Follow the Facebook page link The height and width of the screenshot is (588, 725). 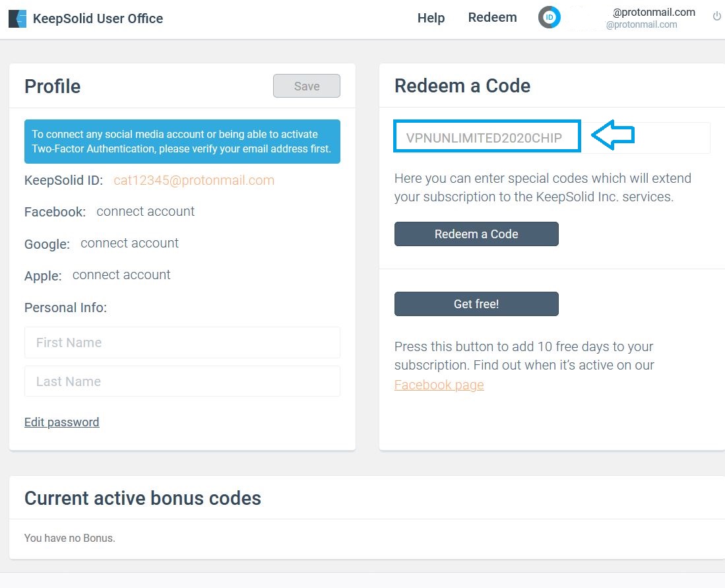(439, 385)
